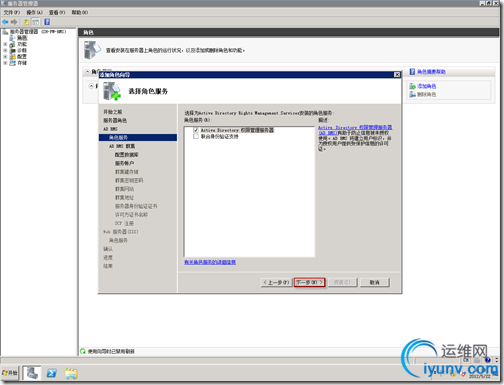Click the 取消 (Cancel) button
This screenshot has width=504, height=385.
375,282
